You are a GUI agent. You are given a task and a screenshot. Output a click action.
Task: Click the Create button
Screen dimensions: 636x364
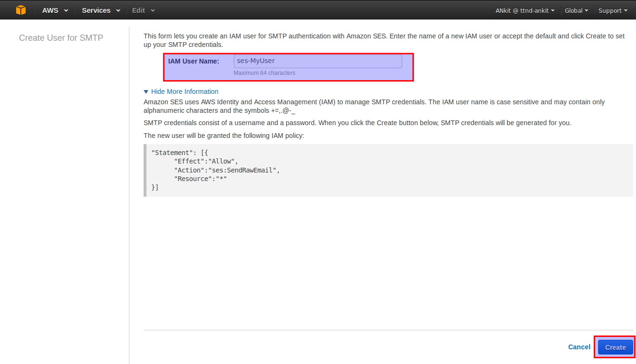pyautogui.click(x=615, y=347)
